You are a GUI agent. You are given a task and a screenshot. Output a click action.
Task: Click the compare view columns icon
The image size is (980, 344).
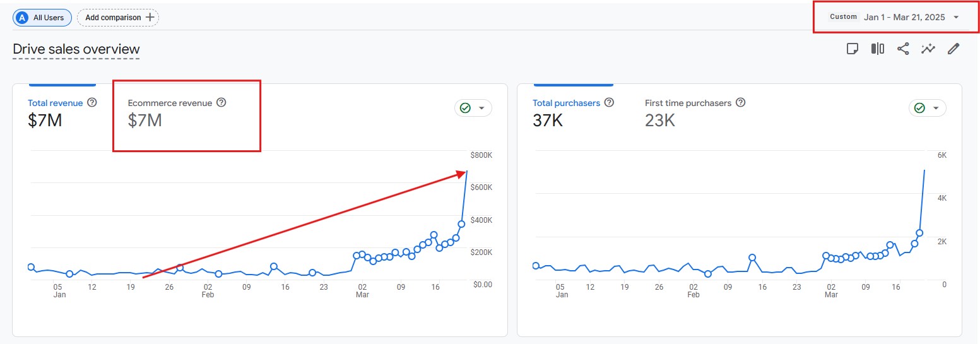pyautogui.click(x=878, y=49)
